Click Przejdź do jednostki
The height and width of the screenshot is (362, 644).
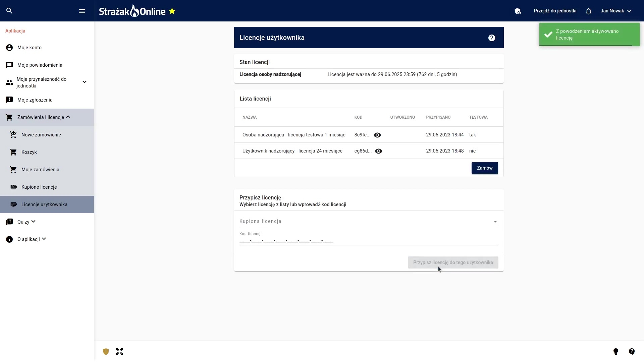click(555, 11)
